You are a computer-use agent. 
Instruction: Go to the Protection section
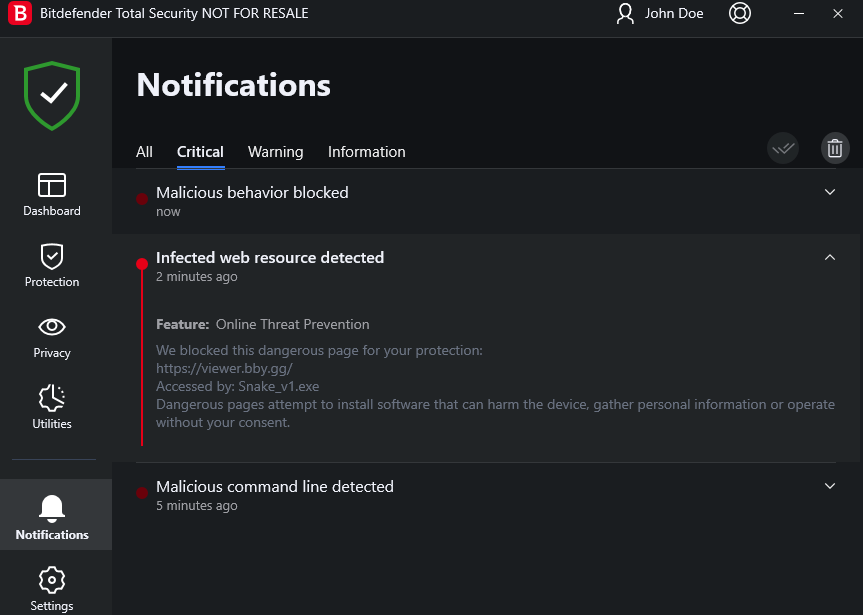[x=52, y=265]
